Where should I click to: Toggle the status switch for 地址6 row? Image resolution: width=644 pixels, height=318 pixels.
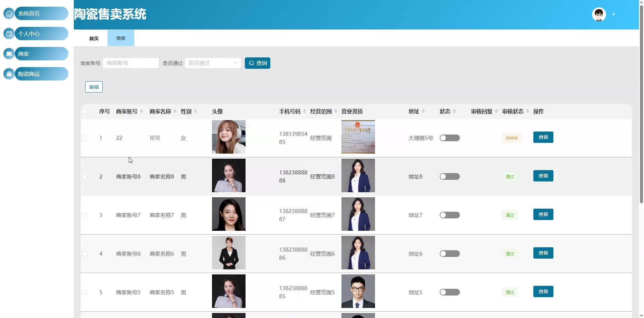[450, 254]
